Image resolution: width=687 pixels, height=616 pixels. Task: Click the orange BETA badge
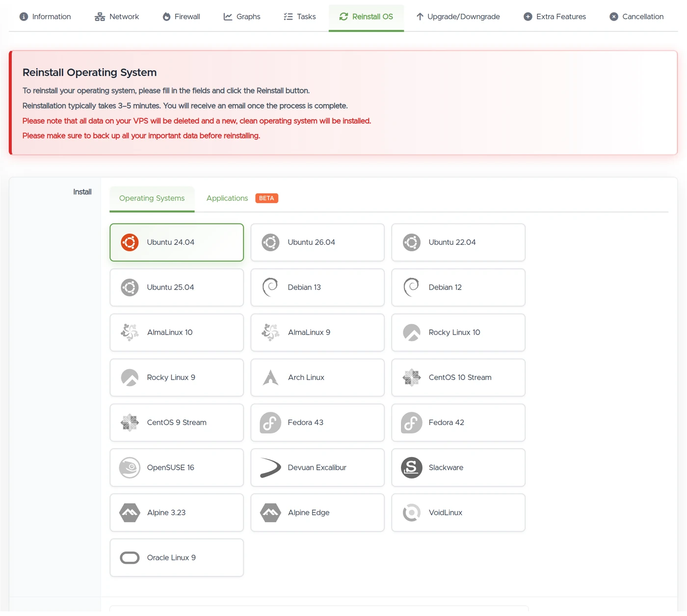pyautogui.click(x=266, y=198)
